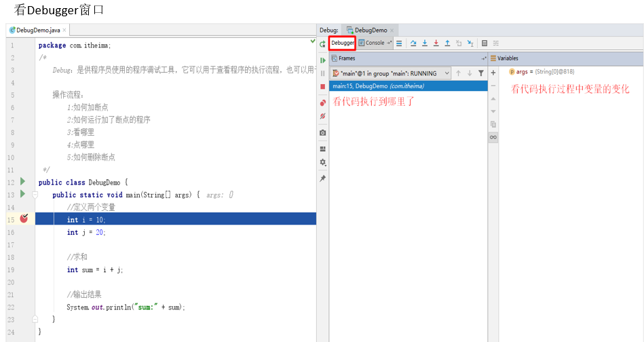The height and width of the screenshot is (342, 644).
Task: Click the Step Out up arrow
Action: tap(447, 43)
